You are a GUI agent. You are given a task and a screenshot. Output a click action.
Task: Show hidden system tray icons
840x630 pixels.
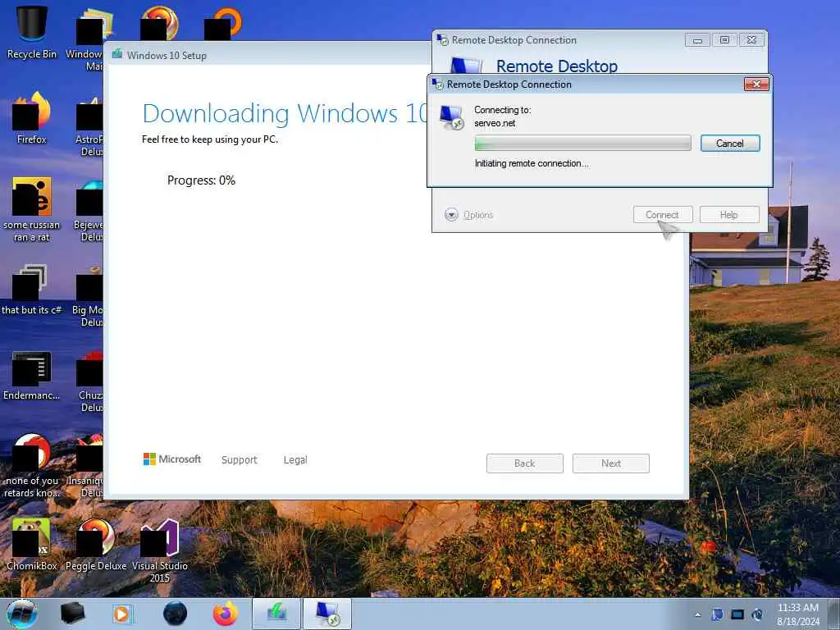pos(697,615)
